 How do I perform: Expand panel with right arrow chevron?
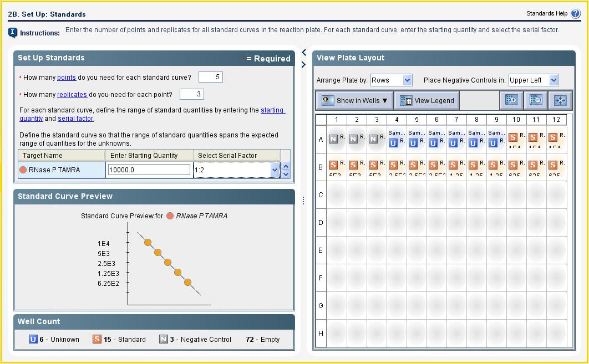303,65
